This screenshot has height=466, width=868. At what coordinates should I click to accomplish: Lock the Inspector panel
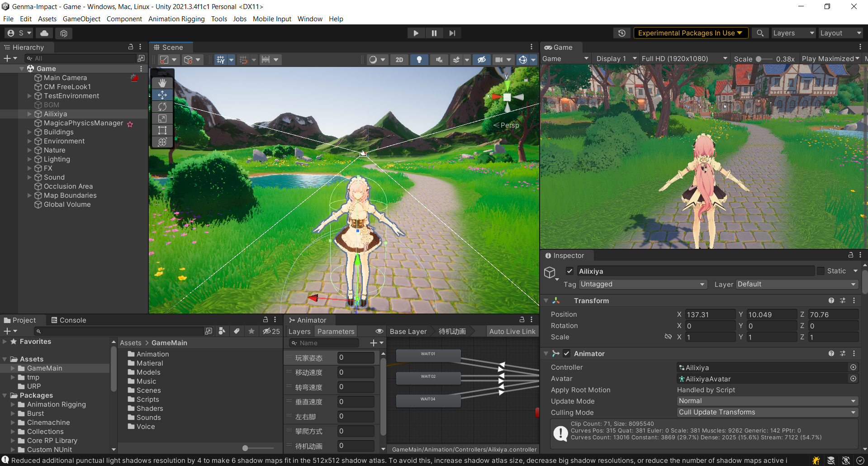850,255
